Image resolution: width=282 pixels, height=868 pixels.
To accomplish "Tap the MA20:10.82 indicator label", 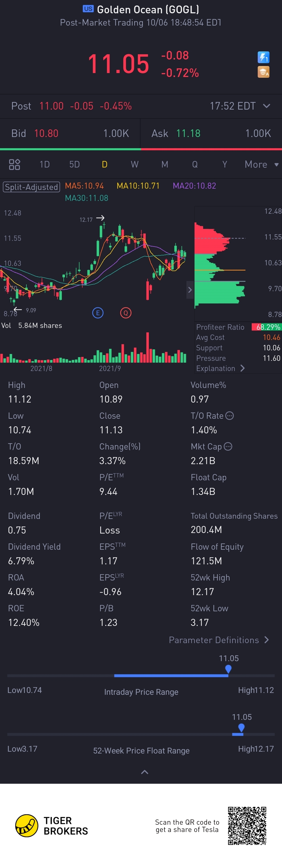I will click(194, 186).
